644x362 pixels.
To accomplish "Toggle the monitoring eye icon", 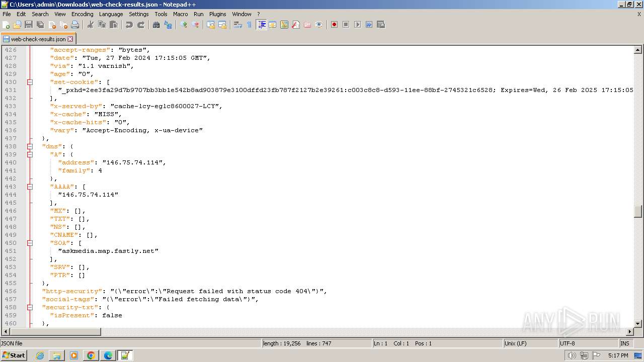I will pos(319,25).
